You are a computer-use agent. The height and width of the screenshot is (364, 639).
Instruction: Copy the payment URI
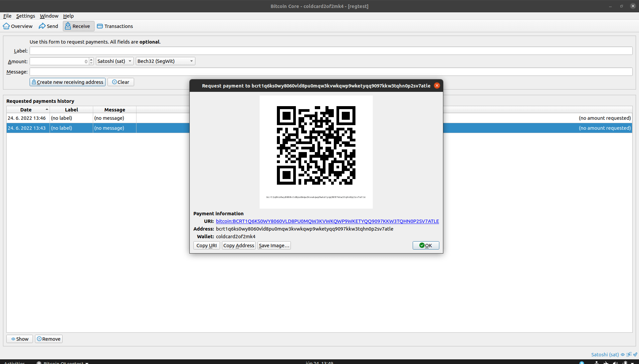click(x=206, y=246)
